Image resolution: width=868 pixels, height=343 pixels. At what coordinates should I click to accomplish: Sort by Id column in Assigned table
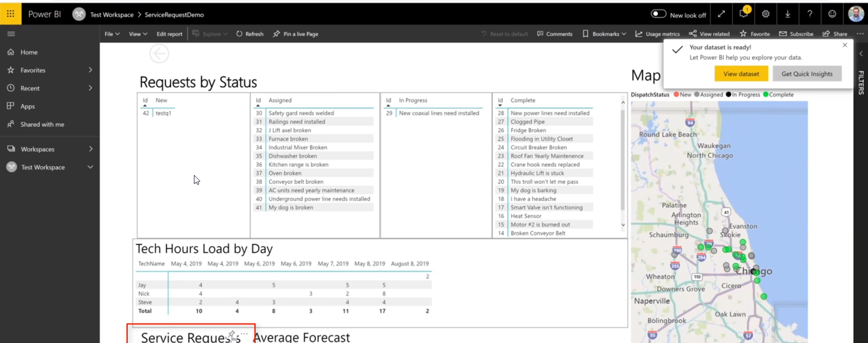258,100
